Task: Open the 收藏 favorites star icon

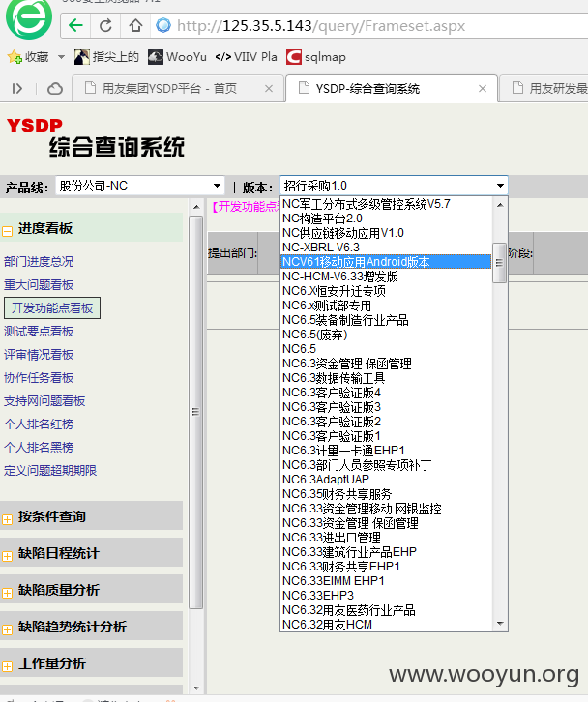Action: pyautogui.click(x=15, y=57)
